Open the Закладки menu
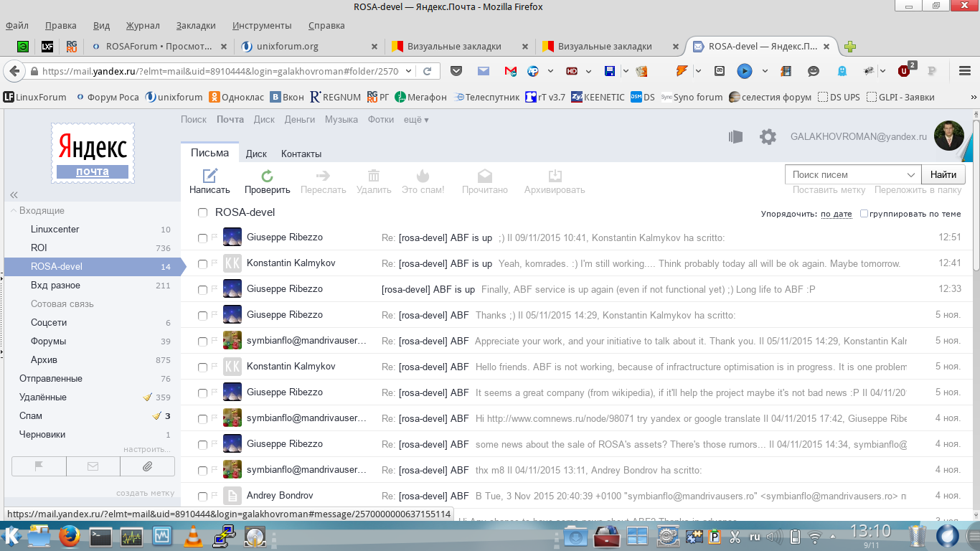The width and height of the screenshot is (980, 551). point(196,25)
